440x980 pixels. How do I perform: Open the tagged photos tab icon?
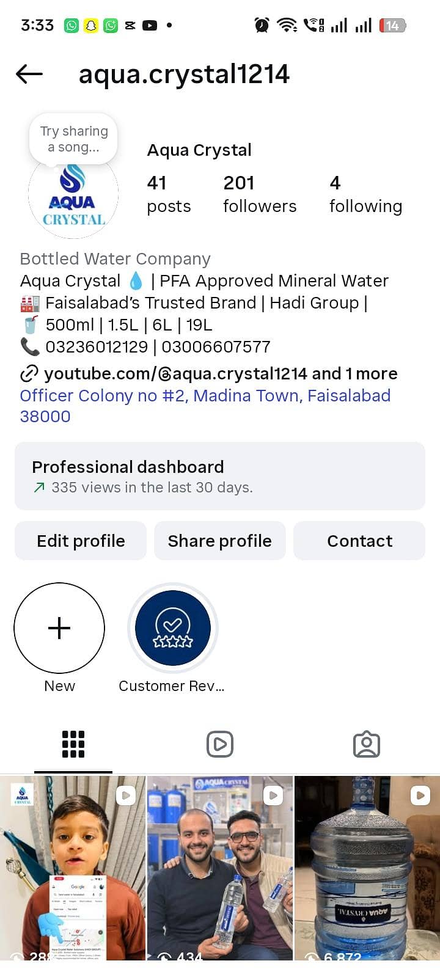tap(367, 744)
